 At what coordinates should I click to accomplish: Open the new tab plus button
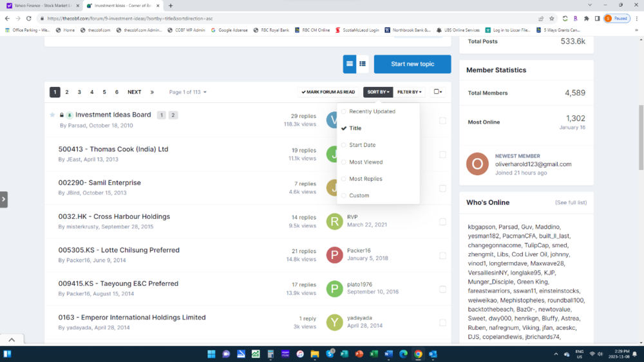[x=171, y=6]
